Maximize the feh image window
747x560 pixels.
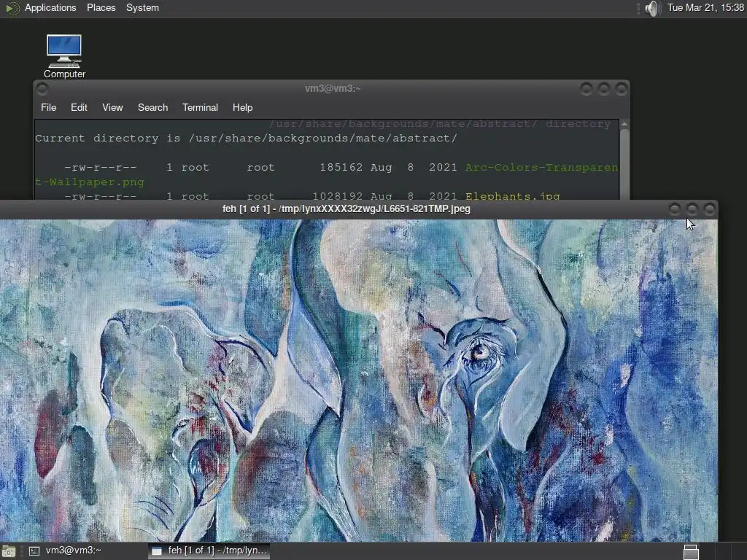[x=692, y=209]
